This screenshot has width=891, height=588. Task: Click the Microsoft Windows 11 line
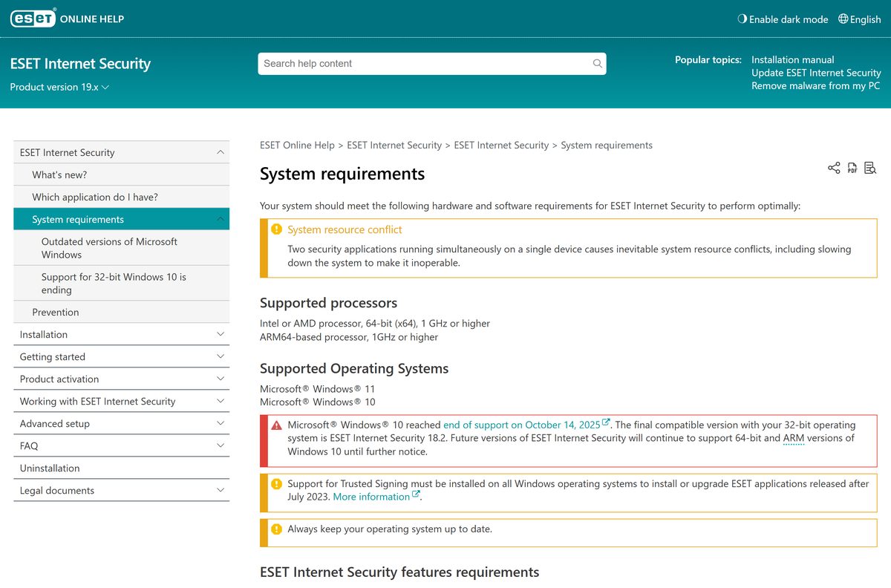click(x=318, y=389)
